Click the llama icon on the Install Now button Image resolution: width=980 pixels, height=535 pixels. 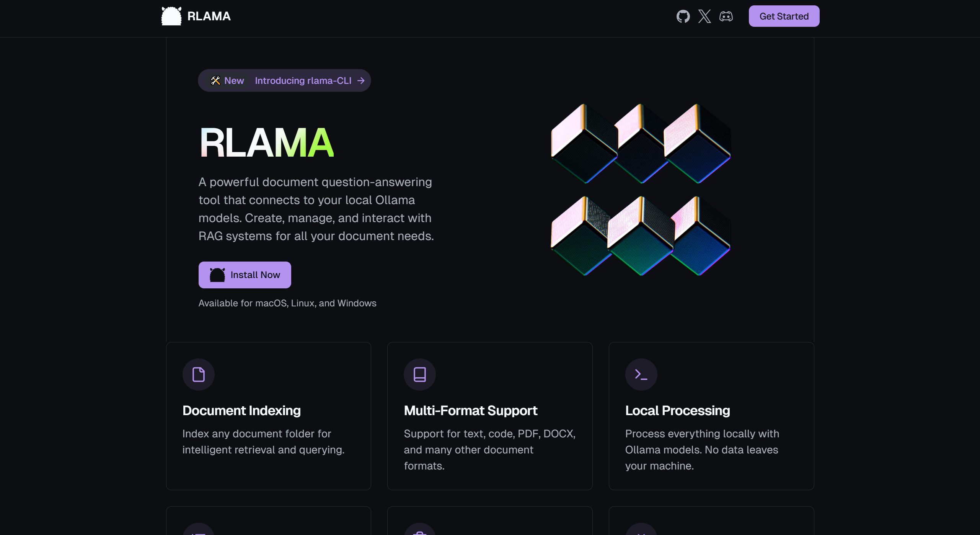pos(217,275)
